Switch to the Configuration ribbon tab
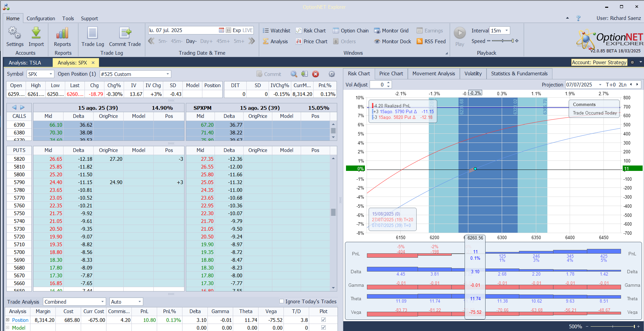 pyautogui.click(x=41, y=19)
